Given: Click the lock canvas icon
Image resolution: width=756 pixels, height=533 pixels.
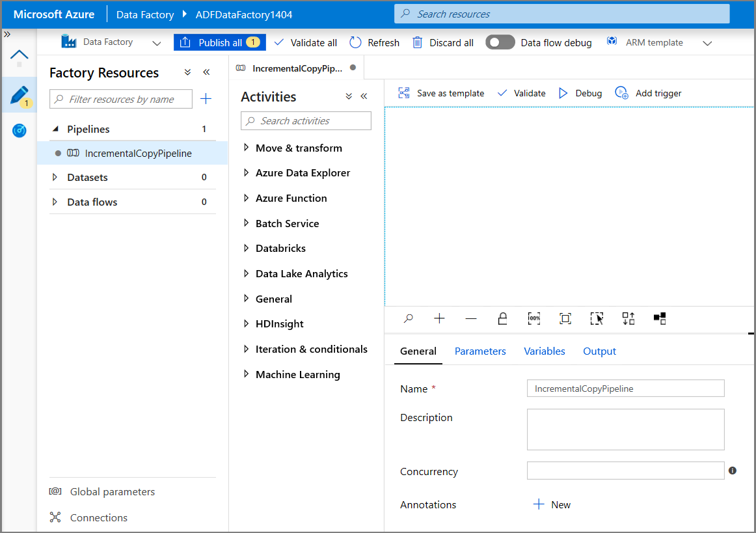Looking at the screenshot, I should [502, 318].
